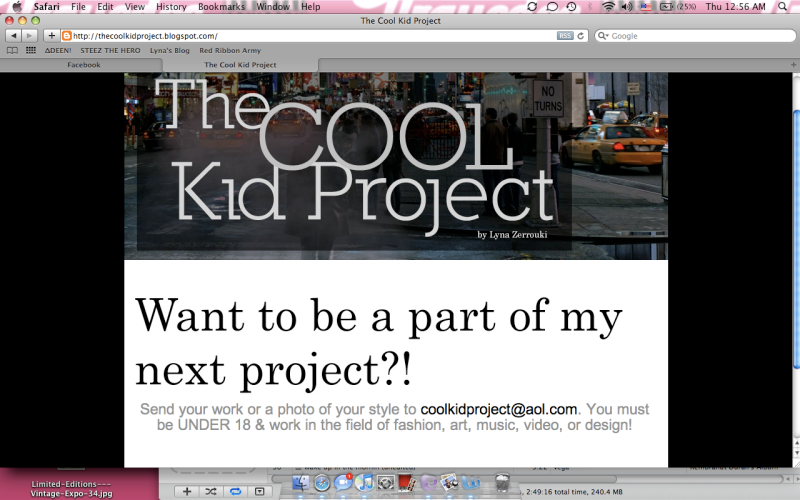Open the ΔDEEN! bookmark
The width and height of the screenshot is (800, 500).
(58, 51)
